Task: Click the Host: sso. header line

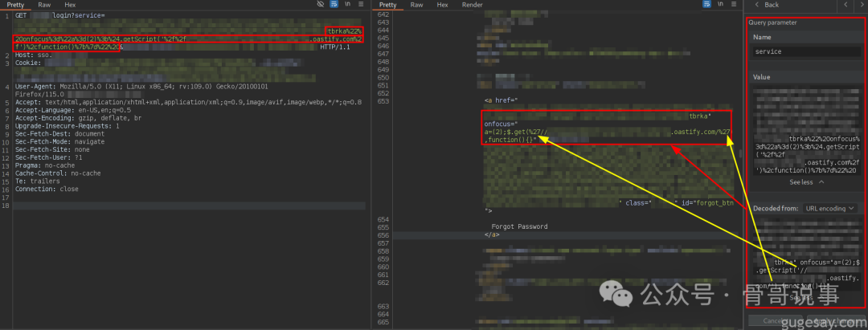Action: (x=34, y=55)
